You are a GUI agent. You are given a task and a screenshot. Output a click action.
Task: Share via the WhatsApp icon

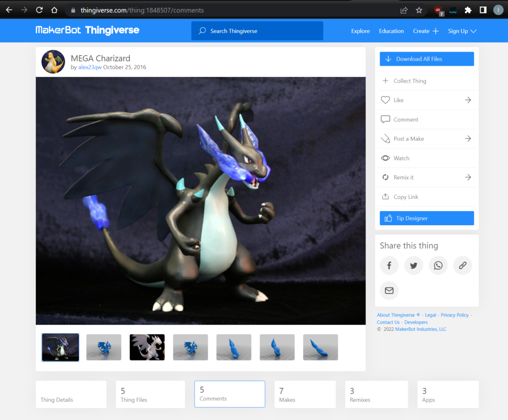pos(438,266)
